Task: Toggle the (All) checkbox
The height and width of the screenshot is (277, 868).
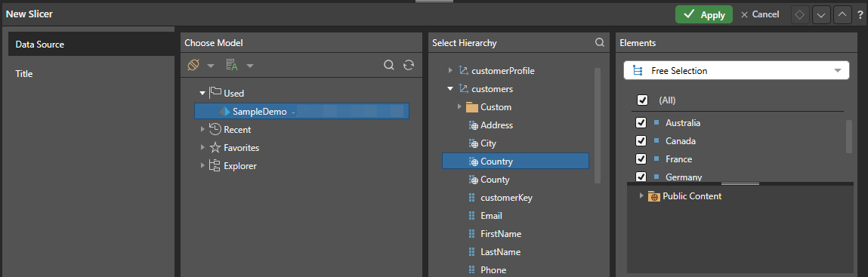Action: click(642, 100)
